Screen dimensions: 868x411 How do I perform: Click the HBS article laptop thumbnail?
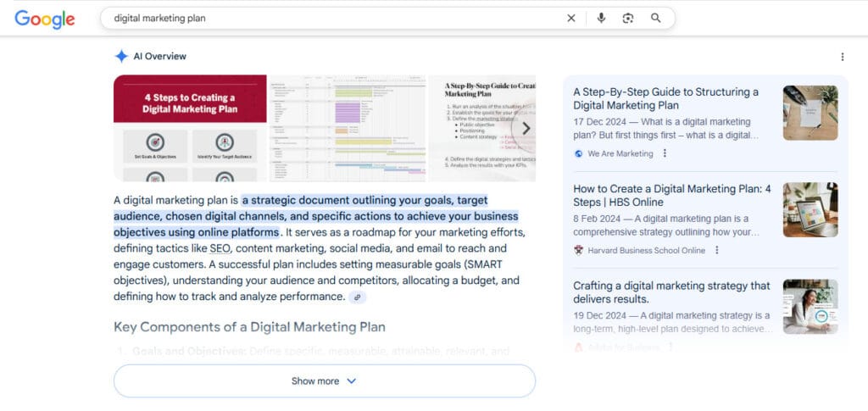pos(810,209)
